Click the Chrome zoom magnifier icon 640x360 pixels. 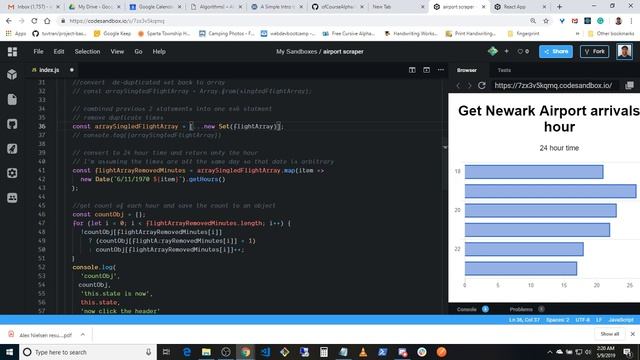pos(533,21)
